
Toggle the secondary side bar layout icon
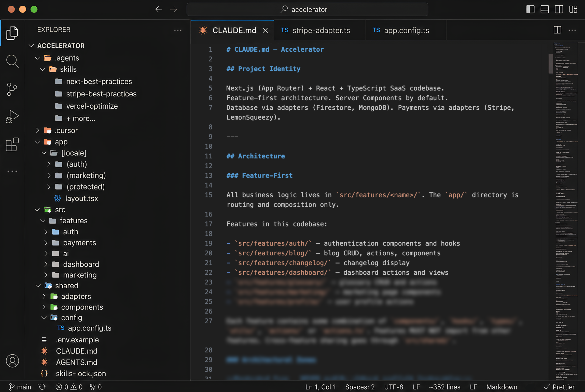pos(559,9)
